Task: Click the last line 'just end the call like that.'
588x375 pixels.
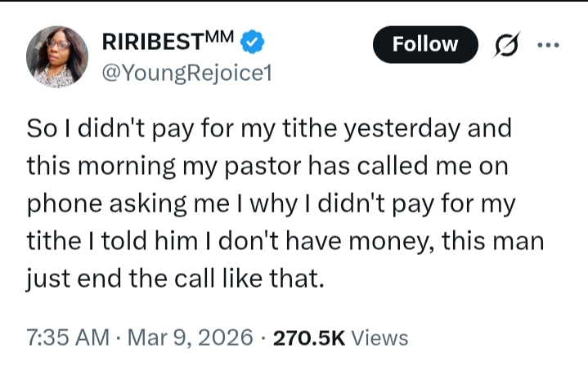Action: coord(176,279)
